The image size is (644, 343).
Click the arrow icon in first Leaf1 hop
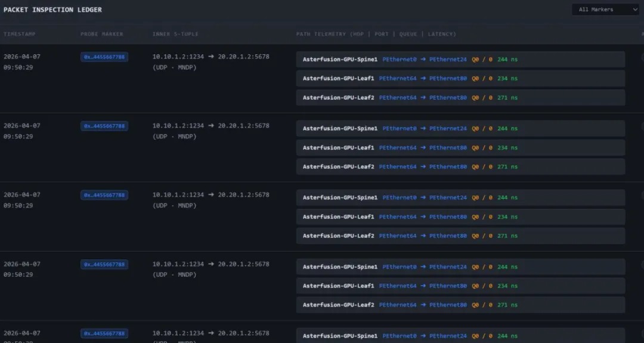(423, 79)
